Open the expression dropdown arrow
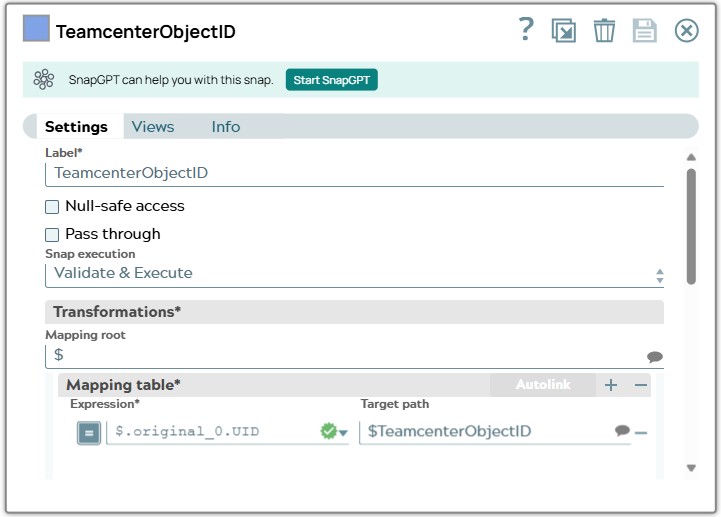The height and width of the screenshot is (517, 721). coord(343,433)
